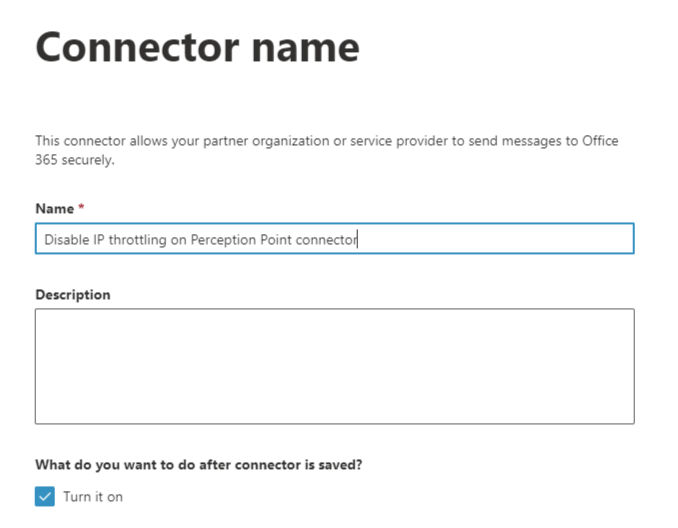This screenshot has height=528, width=678.
Task: Click "365 securely." on the intro's second line
Action: [75, 160]
